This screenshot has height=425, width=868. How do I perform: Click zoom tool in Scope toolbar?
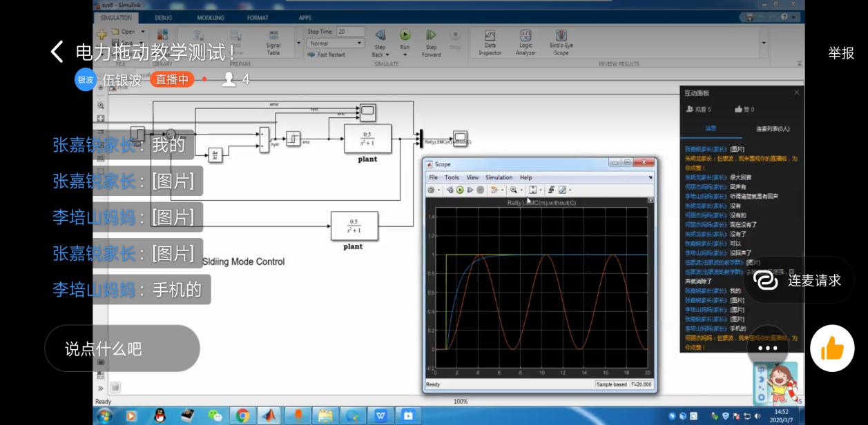[513, 190]
